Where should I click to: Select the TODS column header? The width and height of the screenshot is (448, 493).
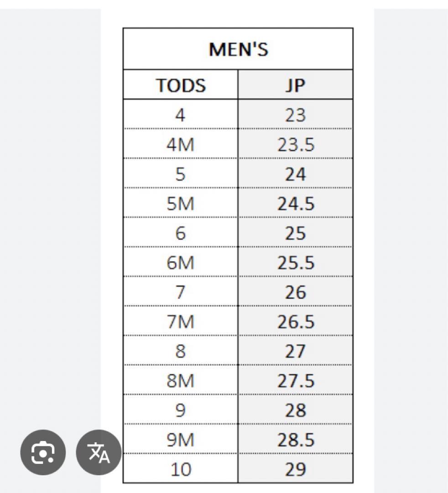click(x=181, y=85)
